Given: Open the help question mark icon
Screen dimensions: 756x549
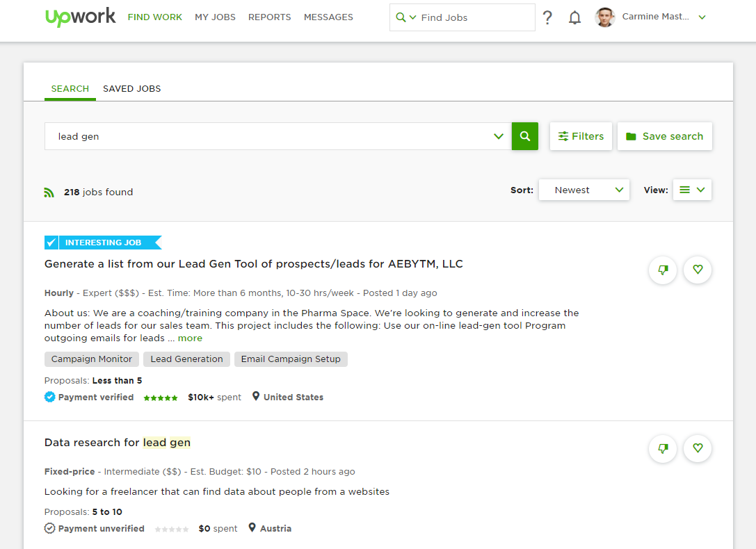Looking at the screenshot, I should click(x=547, y=17).
